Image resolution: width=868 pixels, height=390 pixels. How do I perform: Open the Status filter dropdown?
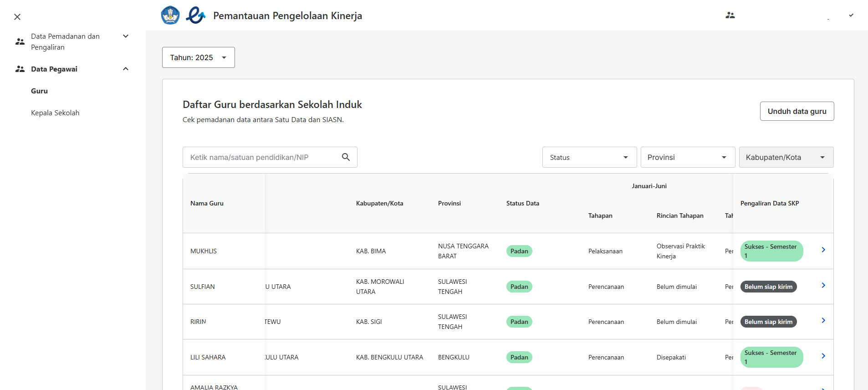click(x=589, y=157)
